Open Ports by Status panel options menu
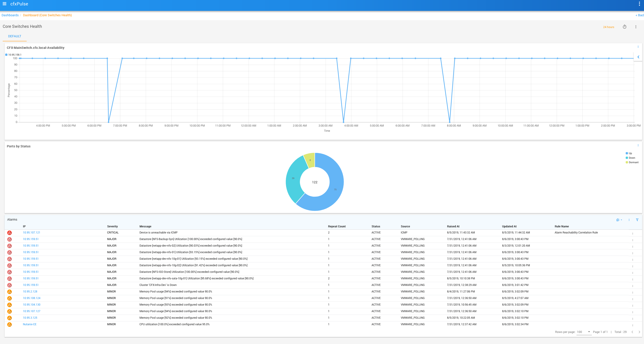Viewport: 644px width, 344px height. (x=638, y=145)
